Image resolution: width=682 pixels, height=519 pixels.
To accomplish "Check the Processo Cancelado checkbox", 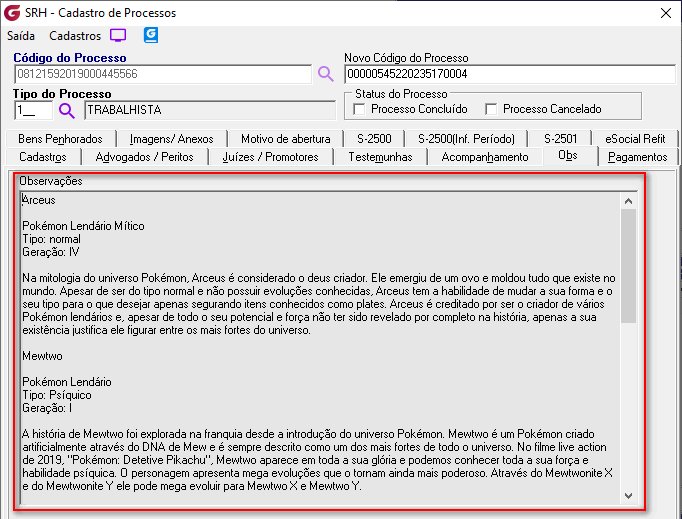I will tap(491, 109).
